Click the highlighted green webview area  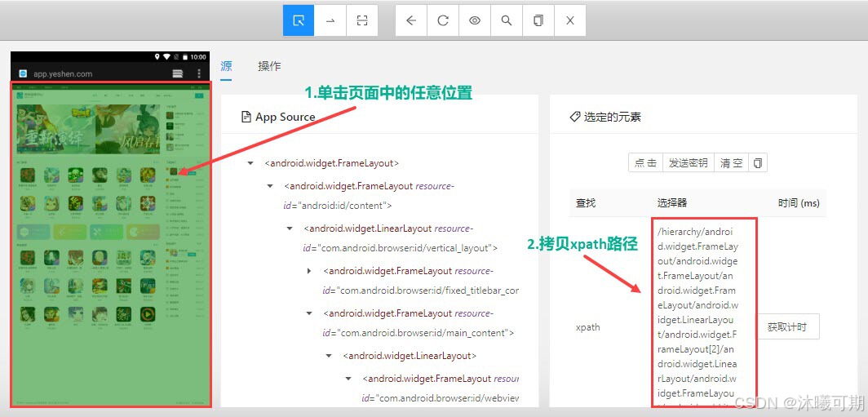(111, 244)
